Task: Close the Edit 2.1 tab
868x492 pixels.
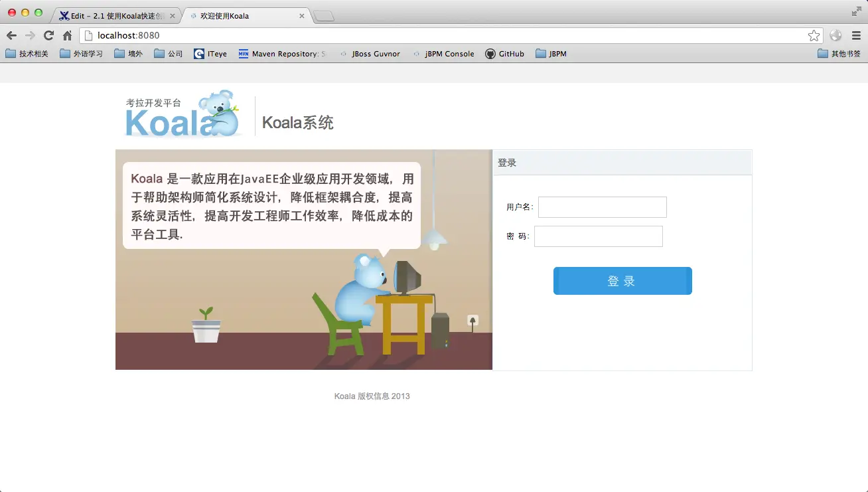Action: coord(173,16)
